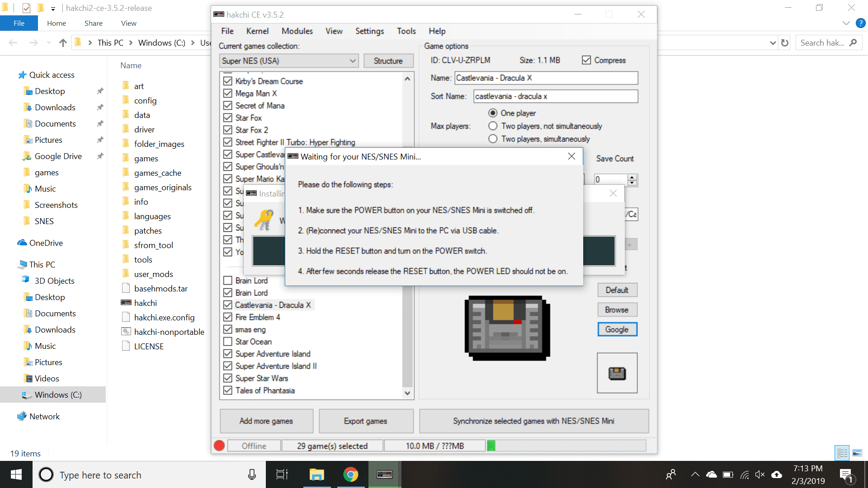
Task: Open Google Drive in Quick access
Action: 58,156
